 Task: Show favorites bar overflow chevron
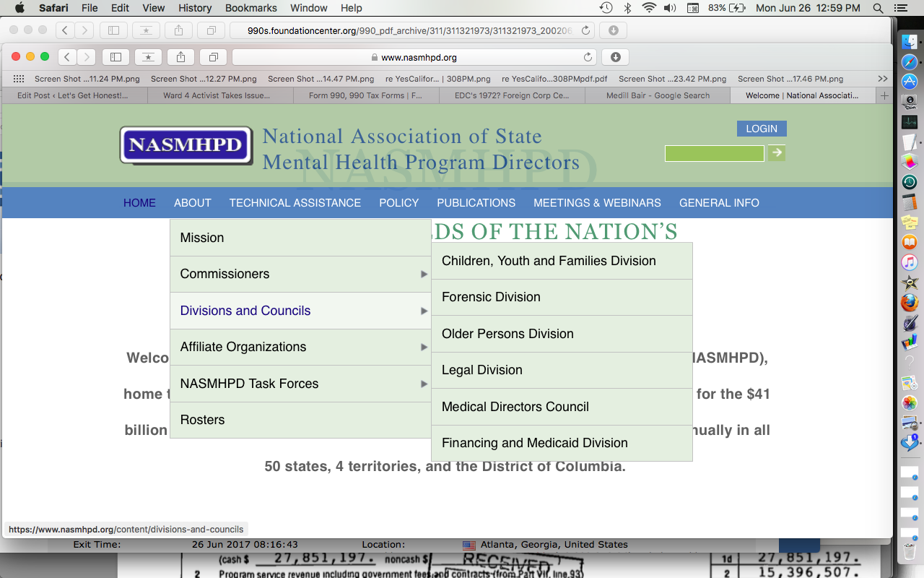tap(882, 79)
